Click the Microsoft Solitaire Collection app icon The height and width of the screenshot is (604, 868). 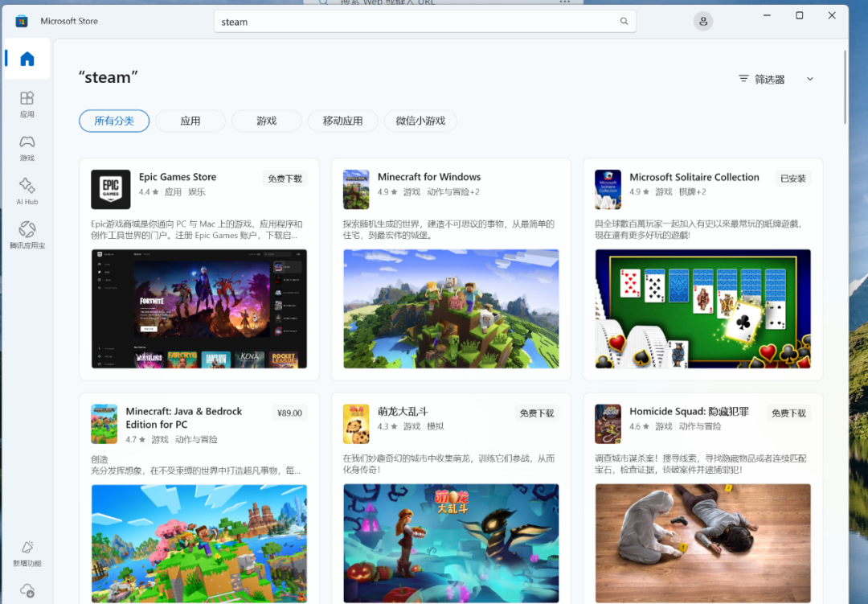(x=608, y=190)
